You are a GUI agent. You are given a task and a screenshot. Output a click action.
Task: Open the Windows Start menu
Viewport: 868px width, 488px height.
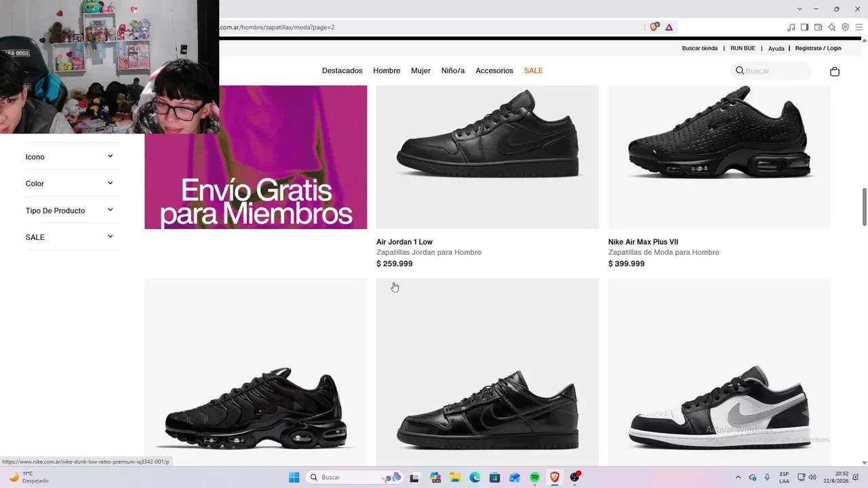[x=294, y=477]
